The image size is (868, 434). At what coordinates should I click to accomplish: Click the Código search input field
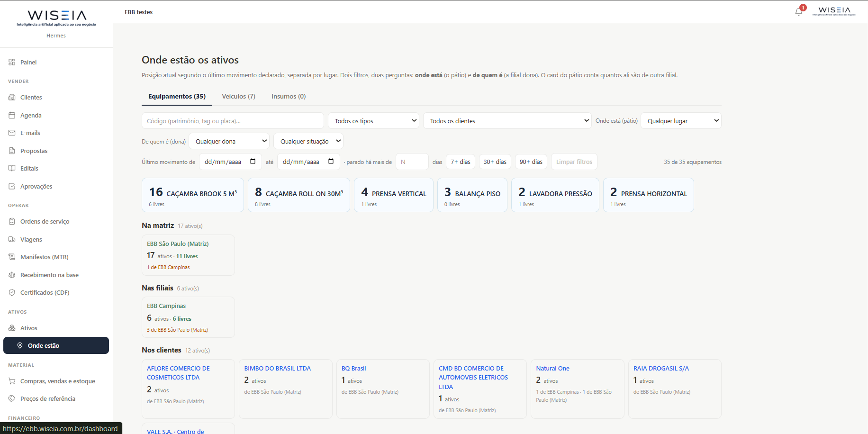click(233, 121)
